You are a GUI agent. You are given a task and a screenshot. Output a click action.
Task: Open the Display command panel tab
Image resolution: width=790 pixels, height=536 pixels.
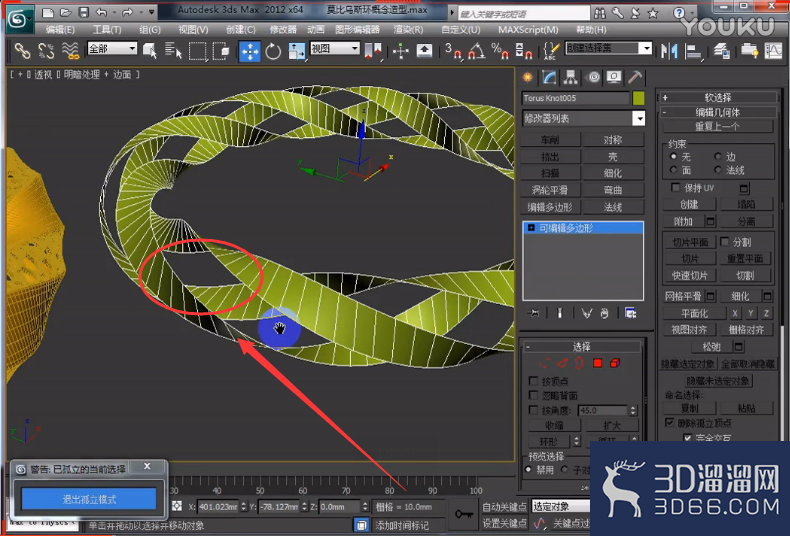tap(614, 77)
